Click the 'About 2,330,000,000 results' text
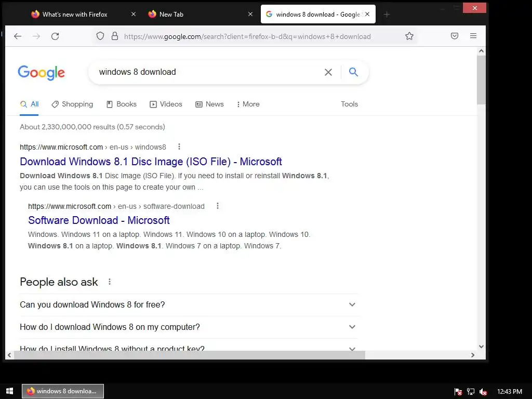Image resolution: width=532 pixels, height=399 pixels. click(x=92, y=127)
